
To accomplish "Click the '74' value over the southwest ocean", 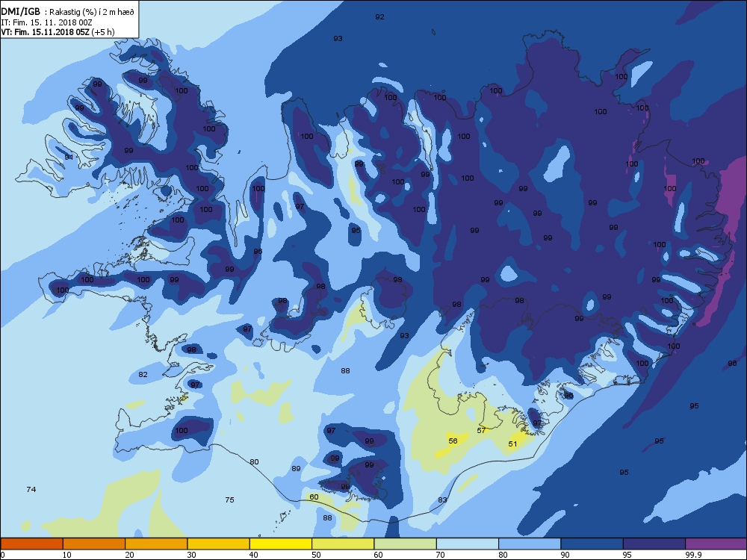I will click(x=31, y=489).
